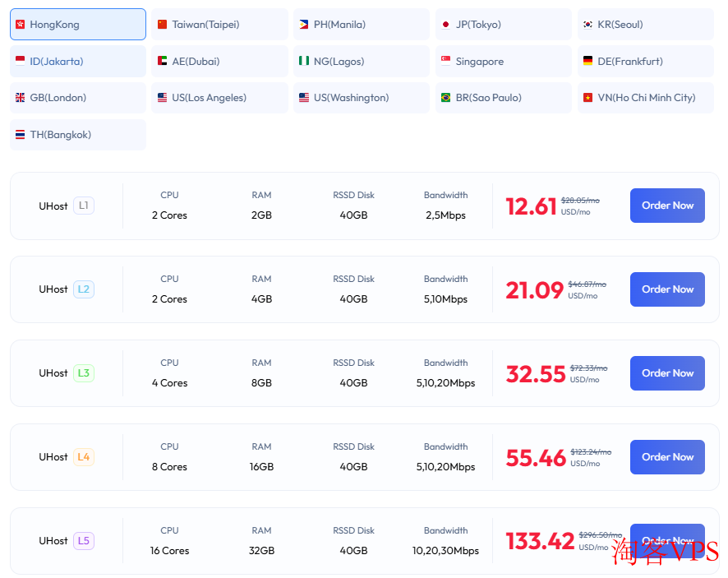Click the UAE flag icon
This screenshot has width=728, height=578.
point(163,62)
